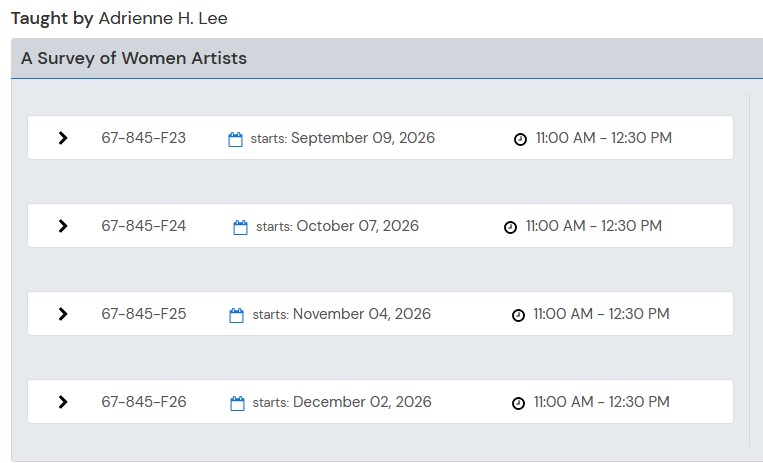Click calendar icon for September 09 section

(x=236, y=140)
